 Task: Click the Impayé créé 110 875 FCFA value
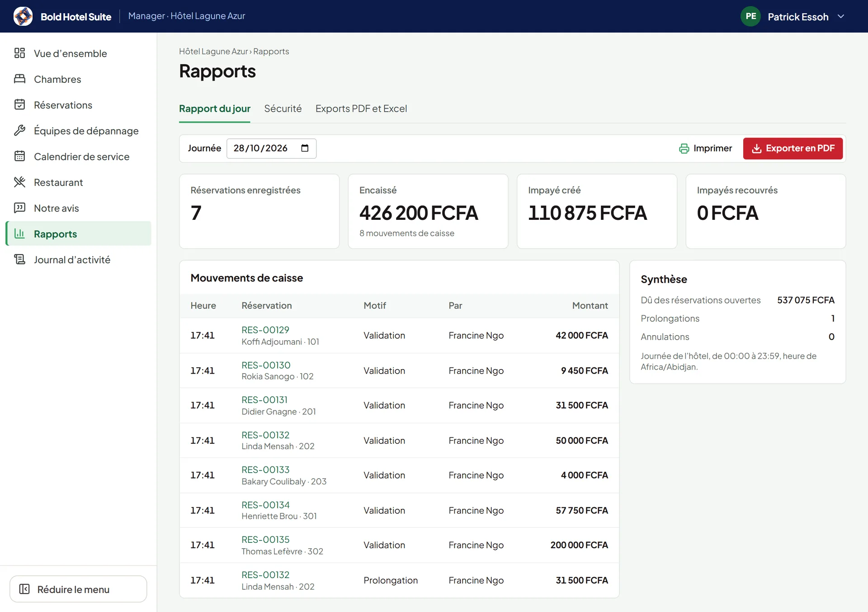587,213
